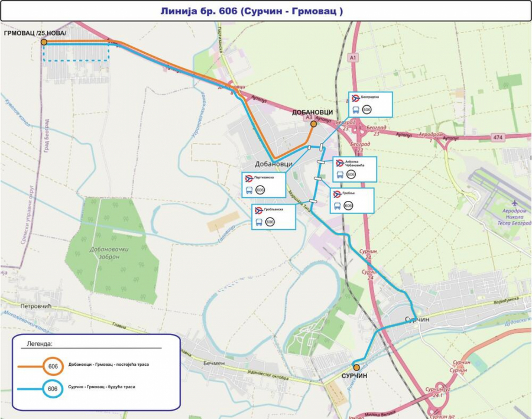Image resolution: width=532 pixels, height=419 pixels.
Task: Click the orange Сурчин terminus marker
Action: coord(356,367)
